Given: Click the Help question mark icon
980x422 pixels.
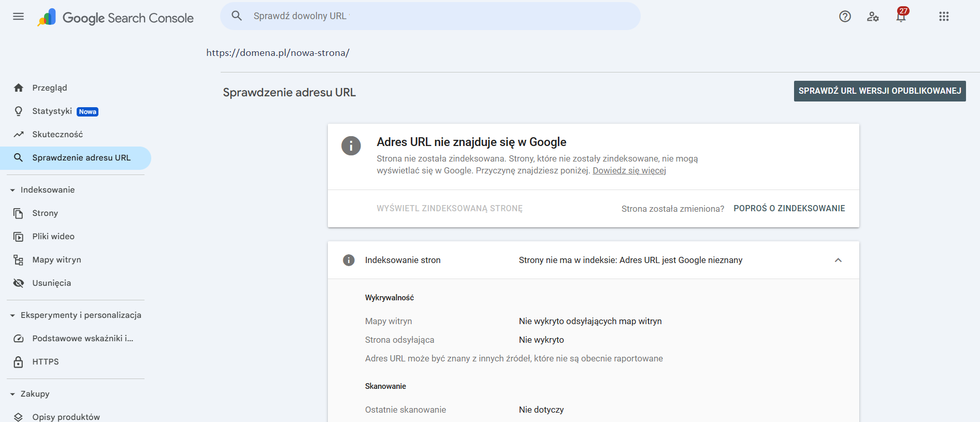Looking at the screenshot, I should (x=845, y=17).
